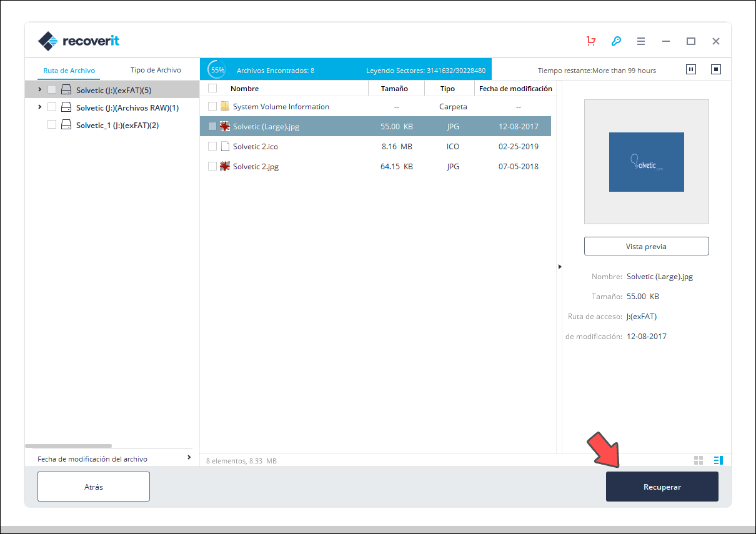Open the shopping cart purchase icon
Viewport: 756px width, 534px height.
(590, 41)
